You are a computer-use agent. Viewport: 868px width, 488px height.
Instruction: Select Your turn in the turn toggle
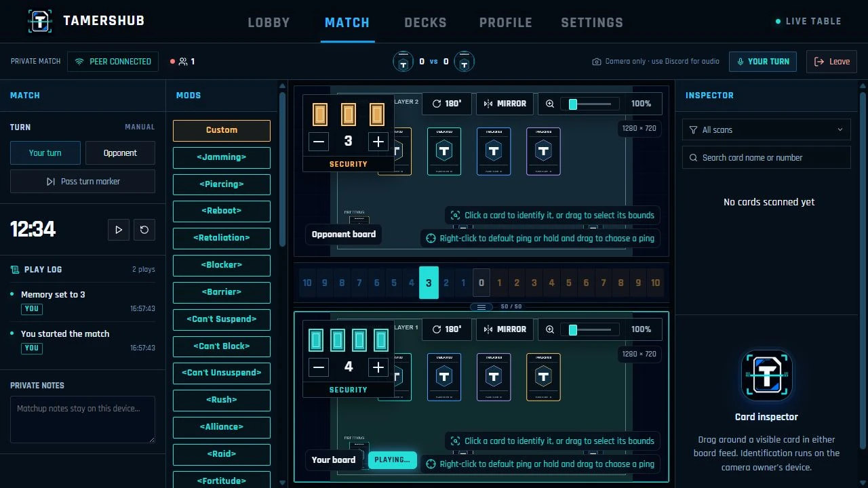[x=45, y=153]
